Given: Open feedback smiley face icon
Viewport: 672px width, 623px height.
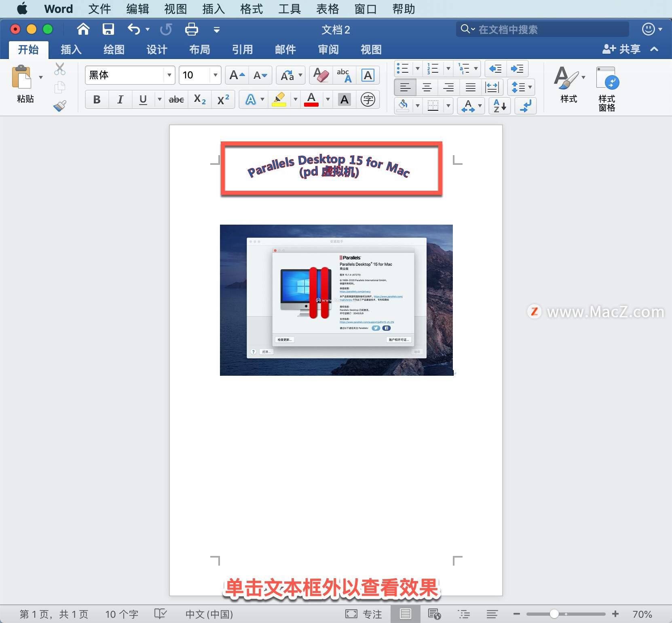Looking at the screenshot, I should pyautogui.click(x=648, y=29).
